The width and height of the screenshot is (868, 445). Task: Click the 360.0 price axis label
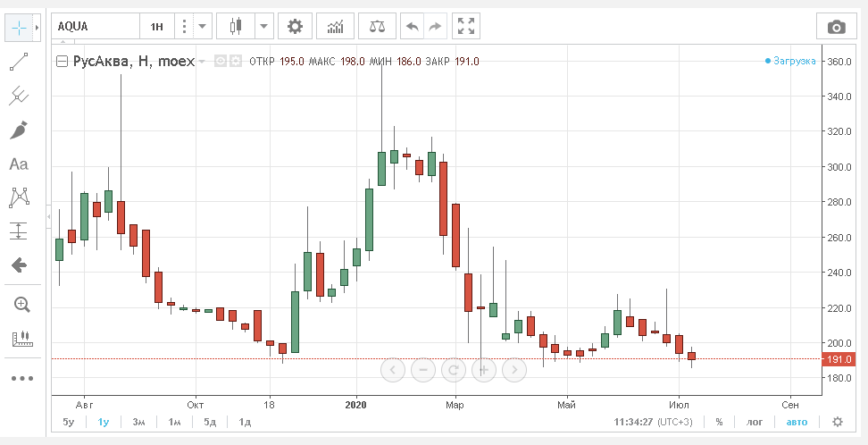click(x=839, y=61)
